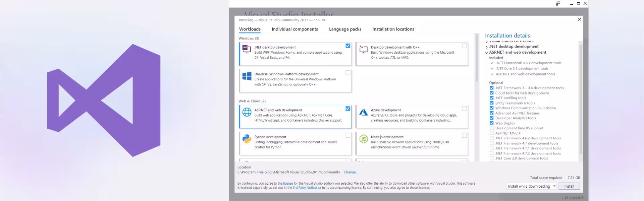Maximize the Visual Studio Installer window

(x=578, y=3)
